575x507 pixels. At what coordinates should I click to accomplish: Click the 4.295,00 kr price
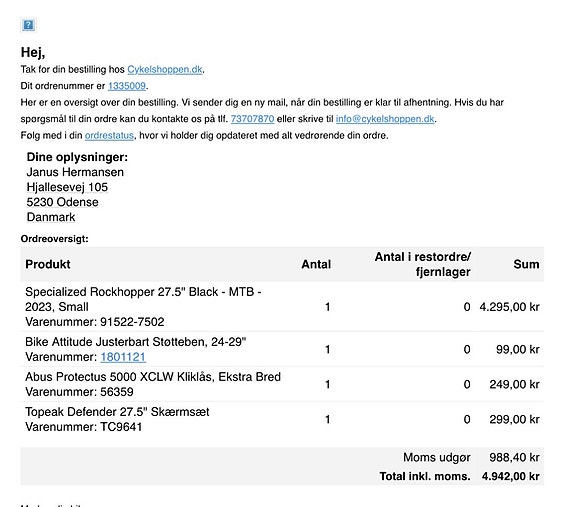tap(509, 307)
